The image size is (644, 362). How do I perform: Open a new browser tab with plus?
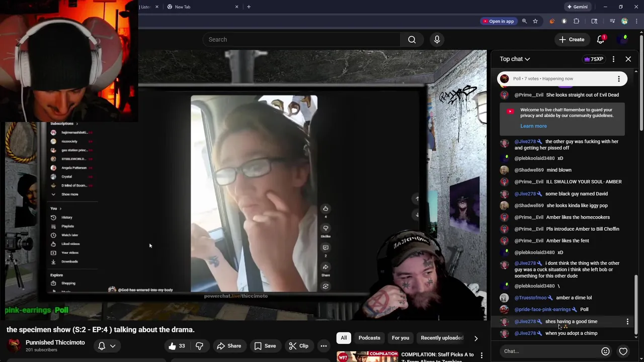[x=249, y=7]
